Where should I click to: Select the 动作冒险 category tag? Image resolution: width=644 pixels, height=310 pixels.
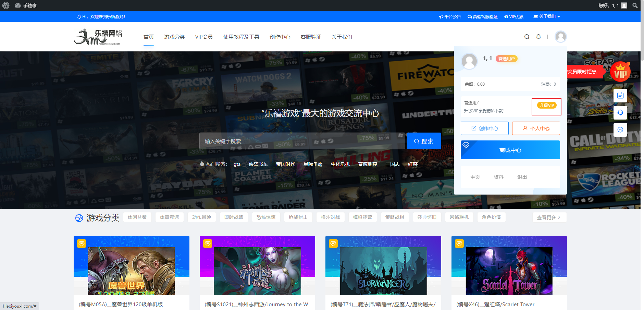click(x=201, y=217)
